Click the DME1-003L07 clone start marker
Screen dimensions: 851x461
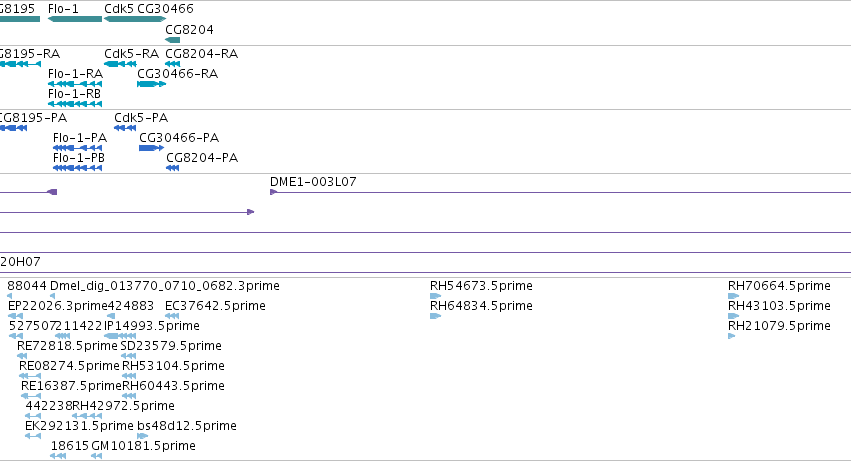pyautogui.click(x=274, y=192)
